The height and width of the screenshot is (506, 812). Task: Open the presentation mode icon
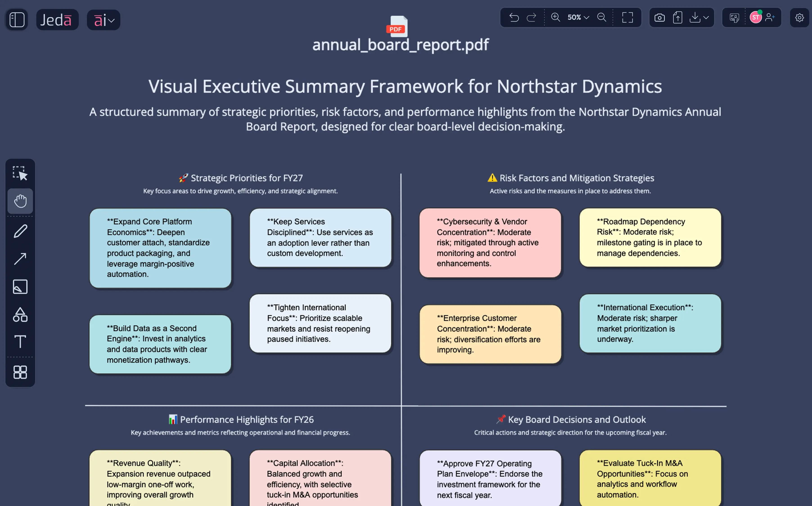[x=734, y=18]
